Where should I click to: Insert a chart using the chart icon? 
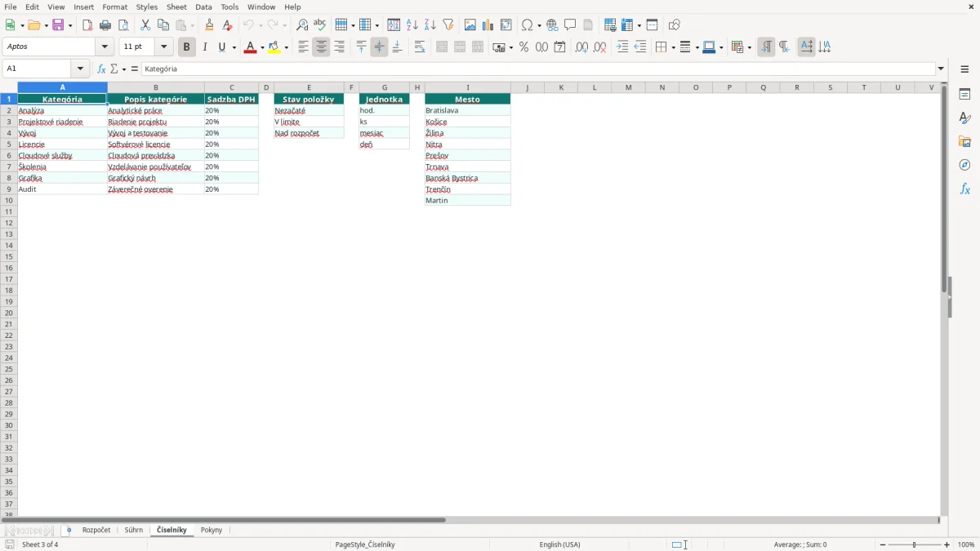(x=488, y=25)
